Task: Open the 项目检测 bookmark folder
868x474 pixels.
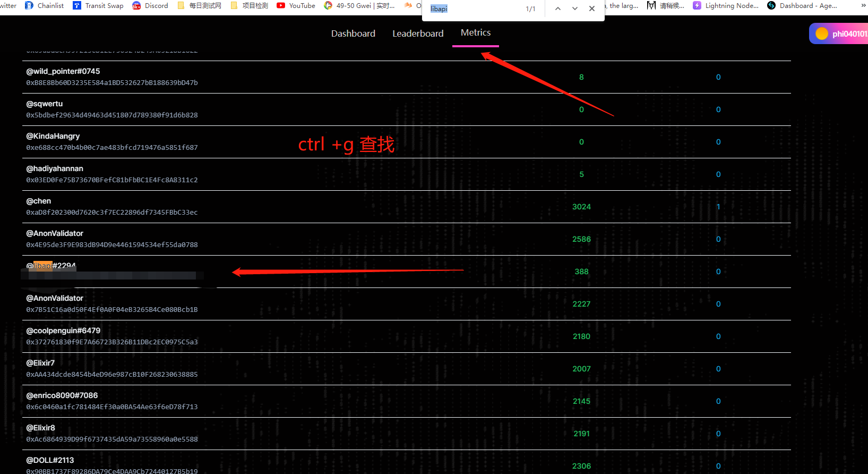Action: pyautogui.click(x=250, y=6)
